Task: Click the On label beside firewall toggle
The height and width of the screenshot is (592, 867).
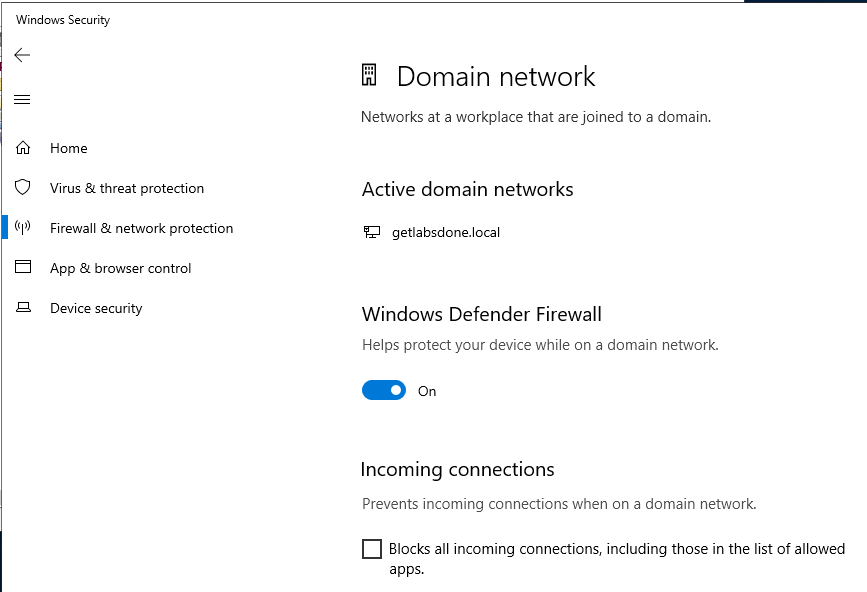Action: [427, 391]
